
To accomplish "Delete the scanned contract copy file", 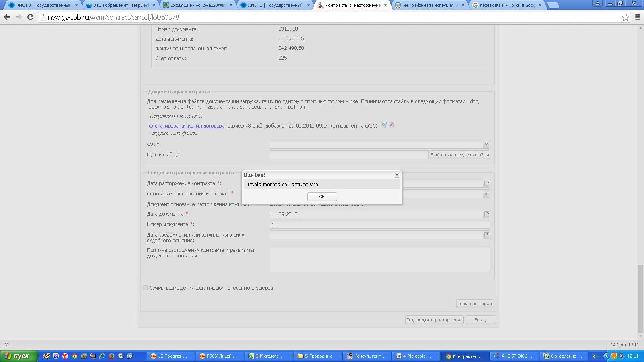I will click(x=384, y=125).
